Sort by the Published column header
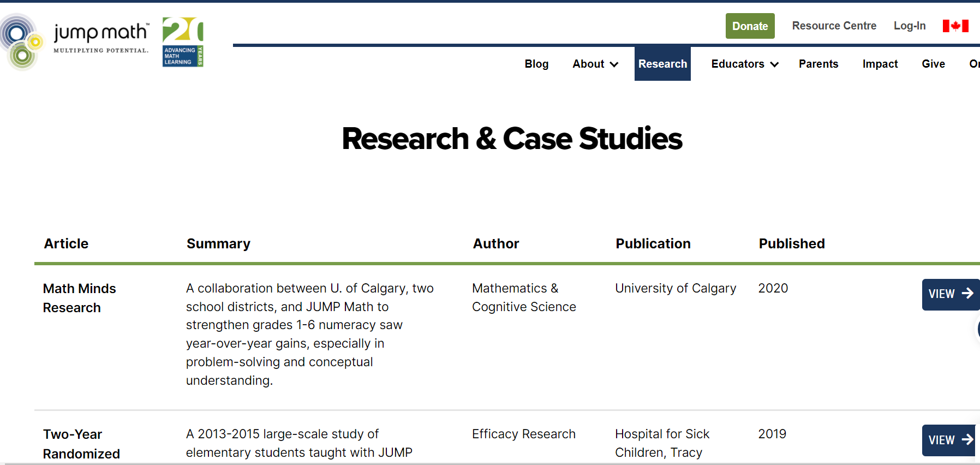Screen dimensions: 980x465 (x=791, y=243)
